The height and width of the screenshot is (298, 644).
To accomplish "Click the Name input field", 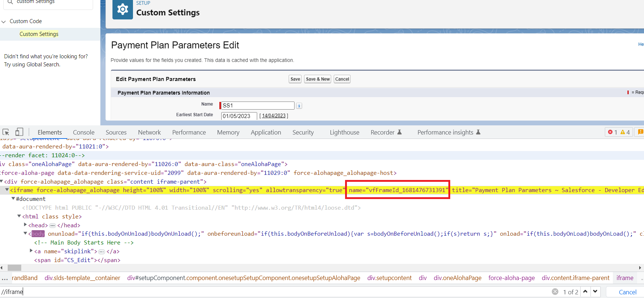I will (x=258, y=106).
